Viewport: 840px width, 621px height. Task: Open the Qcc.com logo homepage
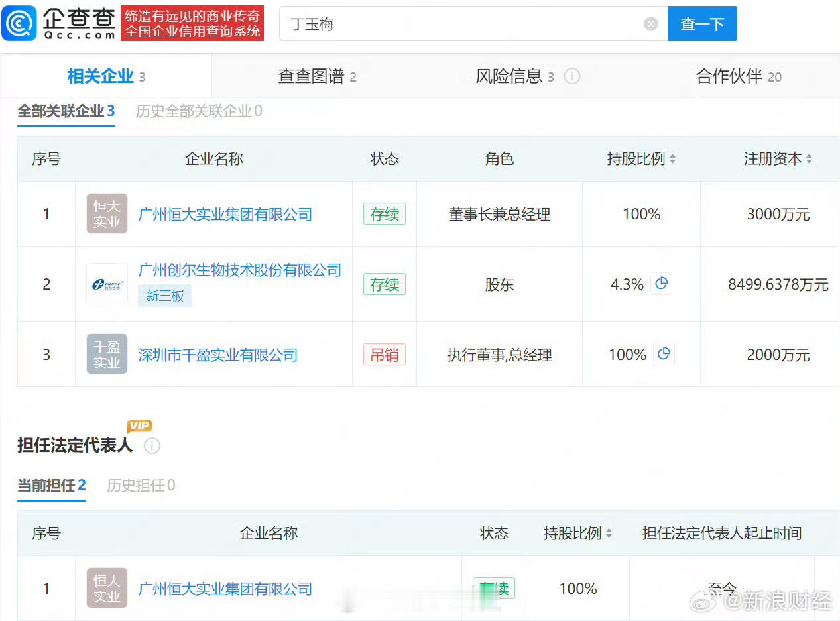click(58, 23)
